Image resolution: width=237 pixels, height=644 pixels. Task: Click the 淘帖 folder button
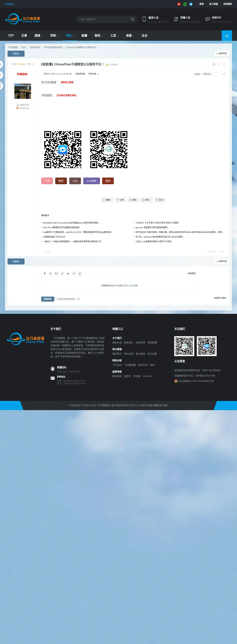133,200
